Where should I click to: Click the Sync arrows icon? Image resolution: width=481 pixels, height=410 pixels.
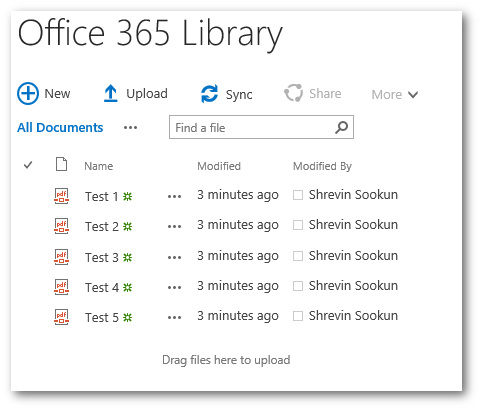pos(209,94)
